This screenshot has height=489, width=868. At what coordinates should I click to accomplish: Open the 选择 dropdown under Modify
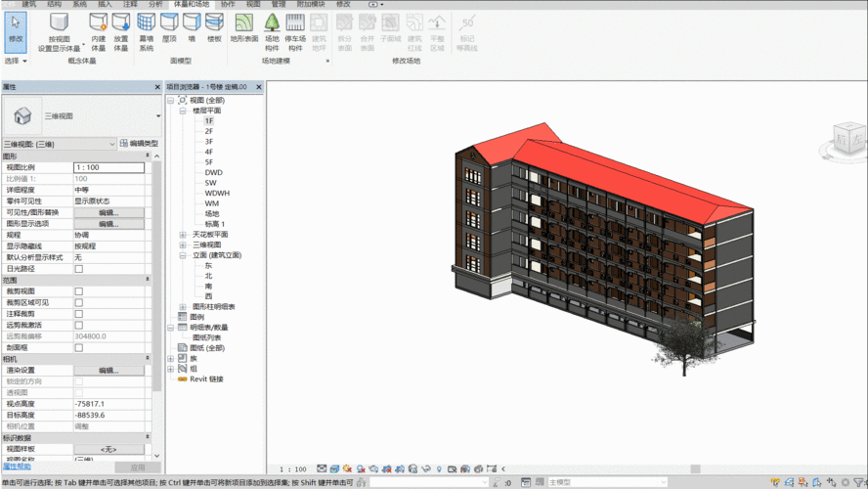pyautogui.click(x=16, y=61)
